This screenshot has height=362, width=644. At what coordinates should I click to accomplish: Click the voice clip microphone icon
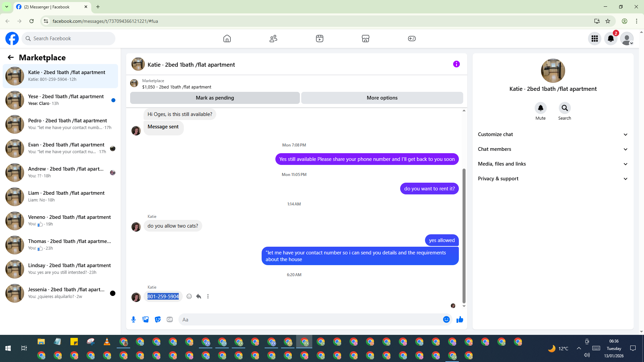coord(133,319)
